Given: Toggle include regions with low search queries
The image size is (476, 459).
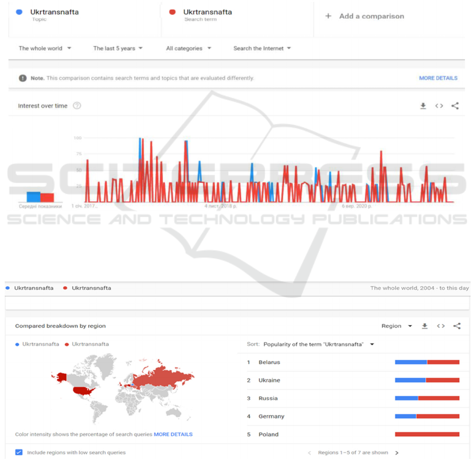Looking at the screenshot, I should tap(19, 452).
